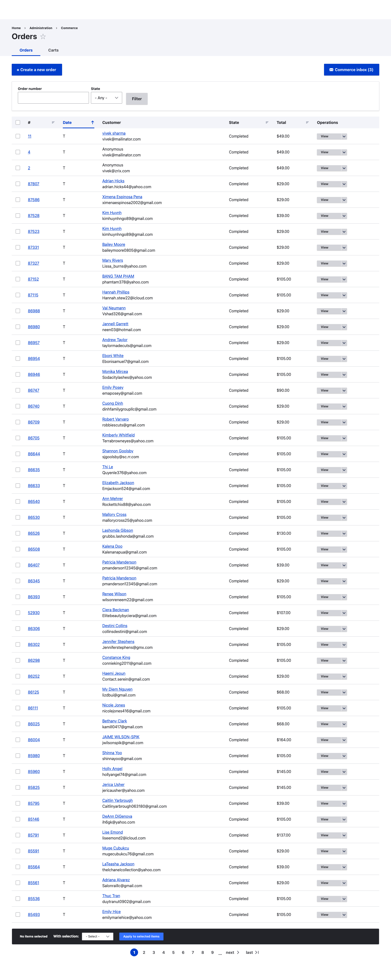The width and height of the screenshot is (391, 980).
Task: Go to next page arrow
Action: (x=238, y=952)
